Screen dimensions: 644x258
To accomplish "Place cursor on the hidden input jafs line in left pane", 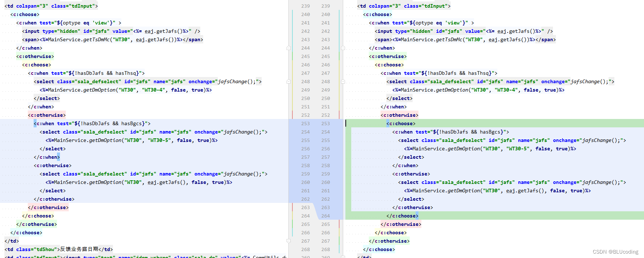I will coord(111,31).
